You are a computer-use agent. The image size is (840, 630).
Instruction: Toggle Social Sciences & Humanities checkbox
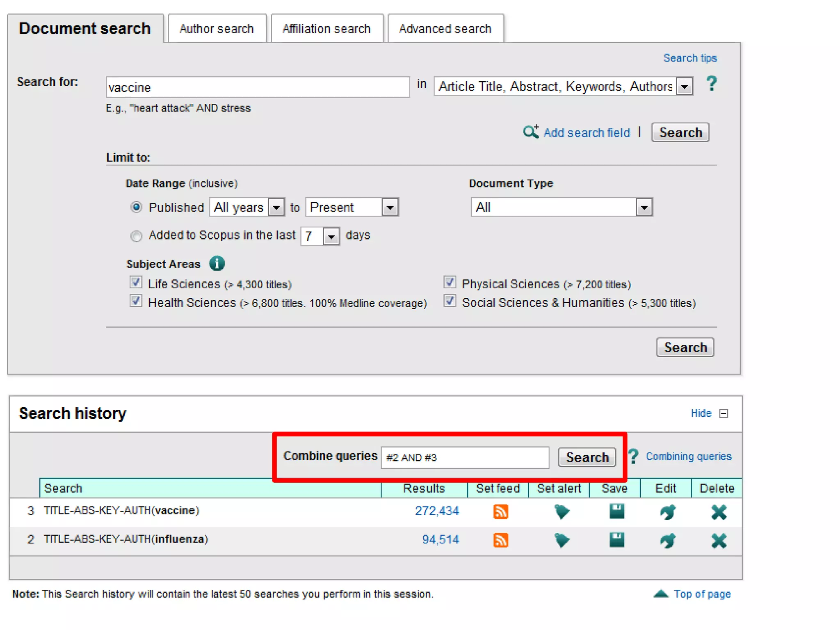coord(450,301)
